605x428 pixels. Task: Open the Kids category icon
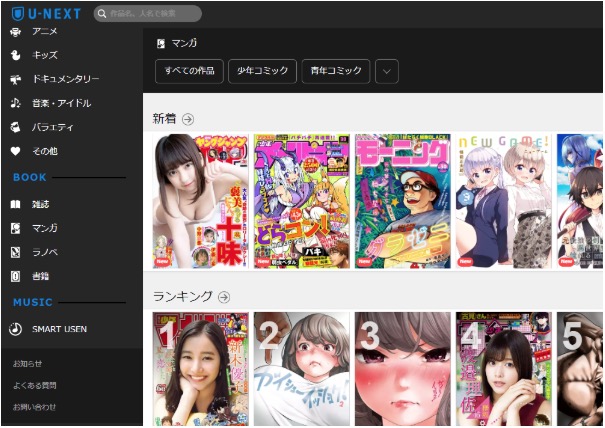click(x=15, y=54)
